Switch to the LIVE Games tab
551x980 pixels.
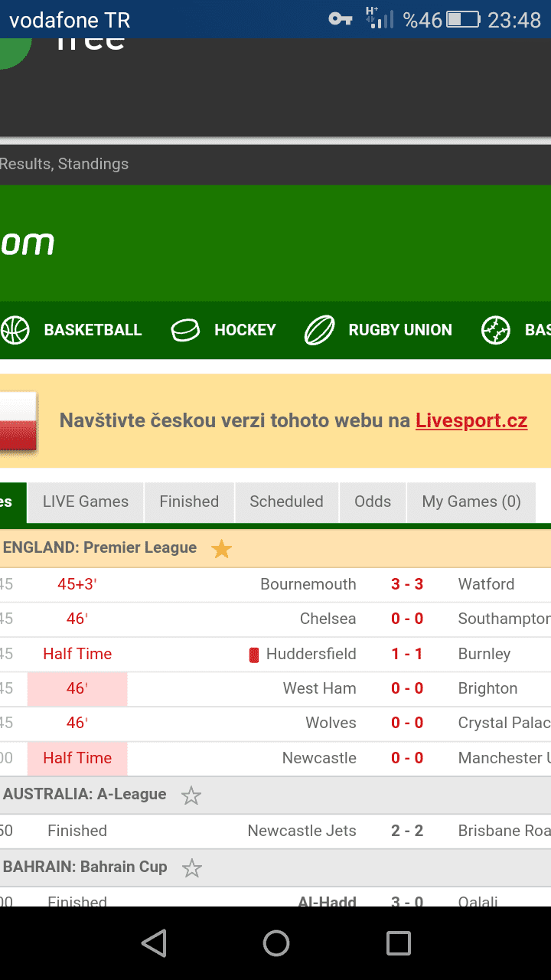86,502
